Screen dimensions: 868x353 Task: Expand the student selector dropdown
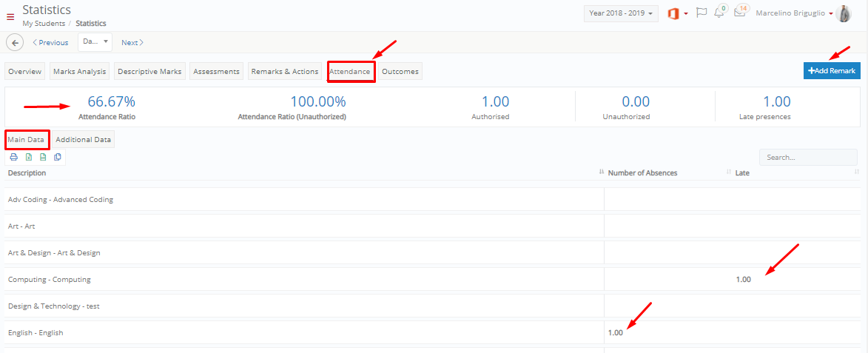click(x=95, y=42)
